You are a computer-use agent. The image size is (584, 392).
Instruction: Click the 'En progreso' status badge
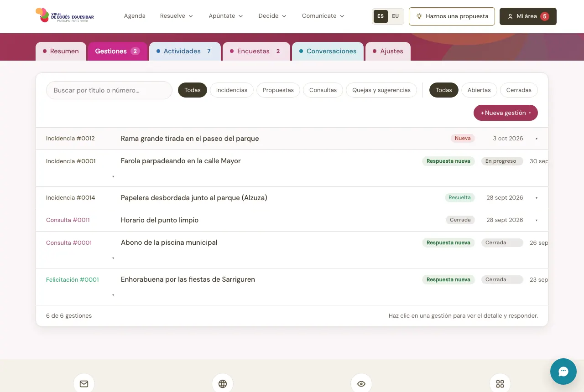click(x=502, y=161)
